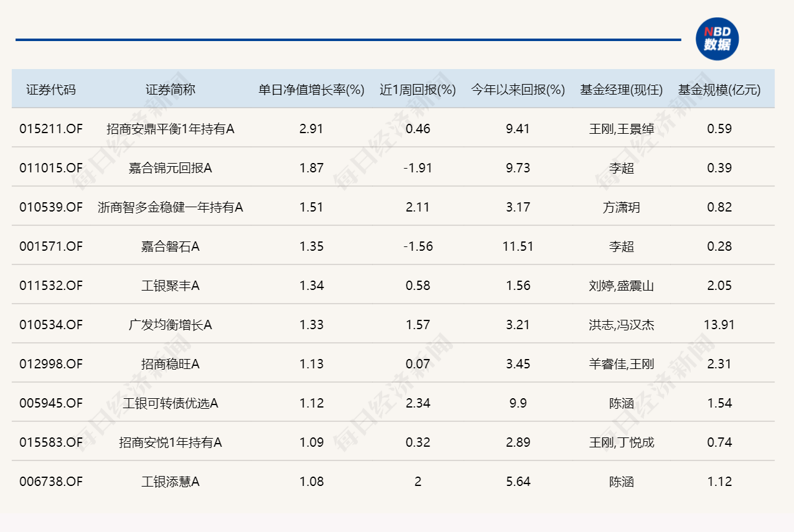This screenshot has width=794, height=532.
Task: Select the 基金经理(现任) column header
Action: (622, 89)
